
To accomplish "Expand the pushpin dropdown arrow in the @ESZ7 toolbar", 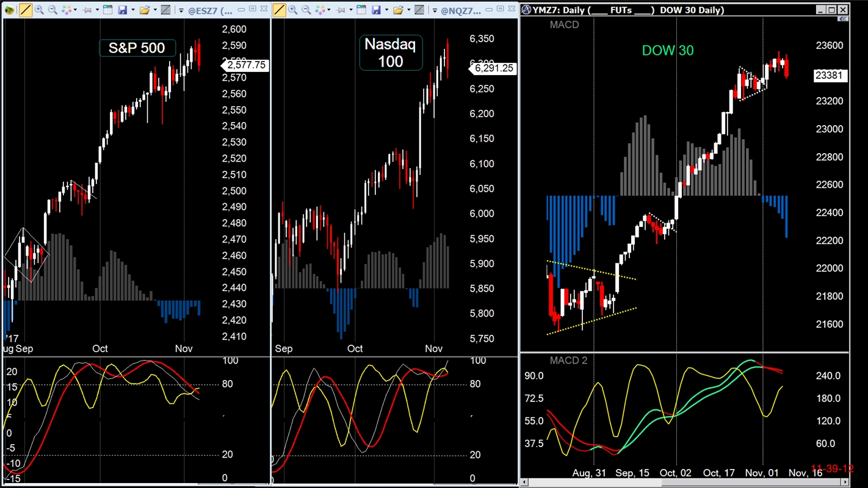I will (x=97, y=10).
